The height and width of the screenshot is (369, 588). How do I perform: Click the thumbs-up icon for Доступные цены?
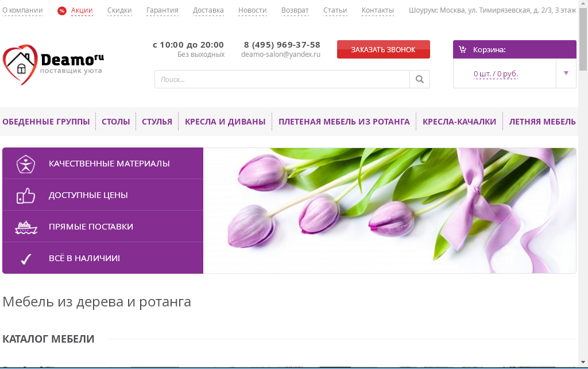25,195
